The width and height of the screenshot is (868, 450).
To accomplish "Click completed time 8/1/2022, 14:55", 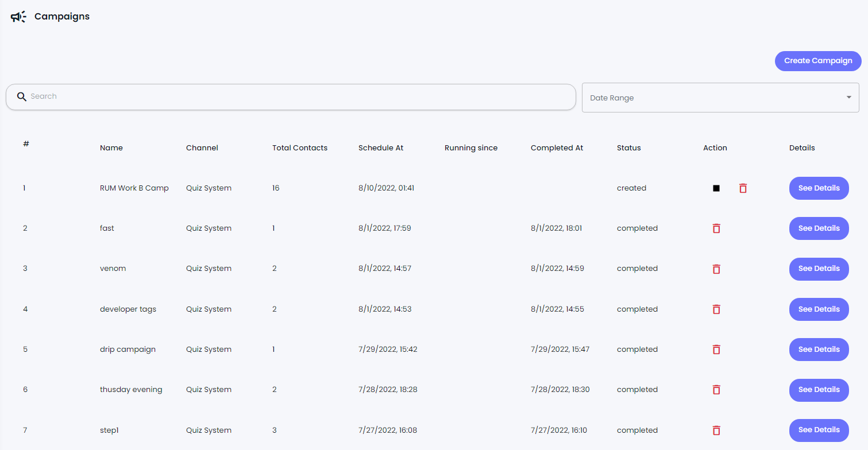I will [557, 309].
